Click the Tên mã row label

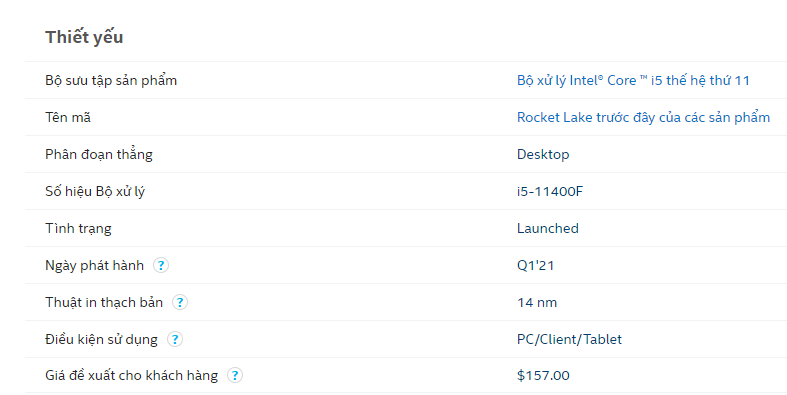tap(68, 117)
